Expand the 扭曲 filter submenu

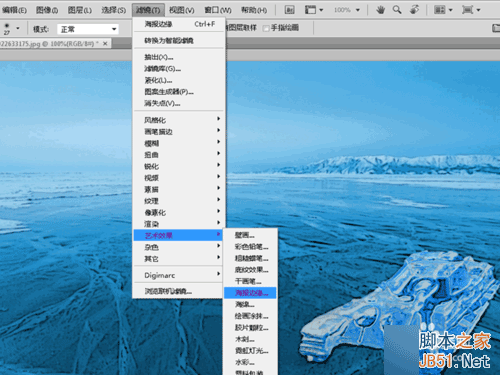(x=178, y=155)
